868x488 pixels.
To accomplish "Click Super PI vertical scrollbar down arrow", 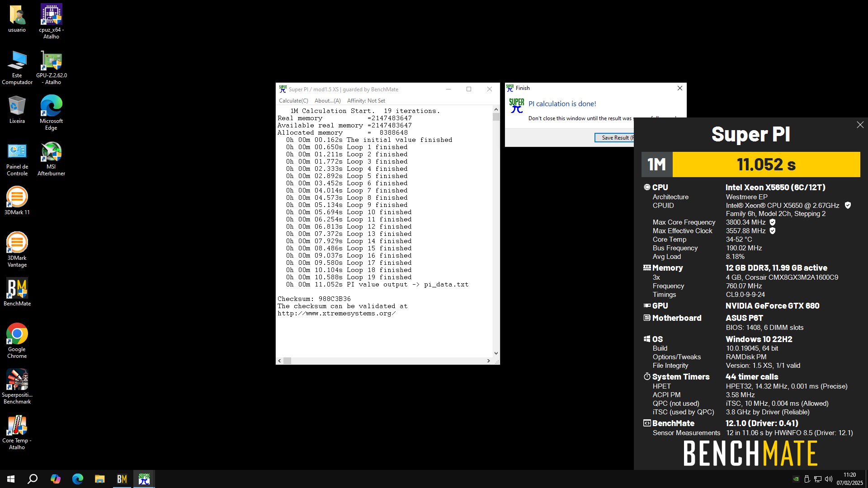I will tap(496, 353).
